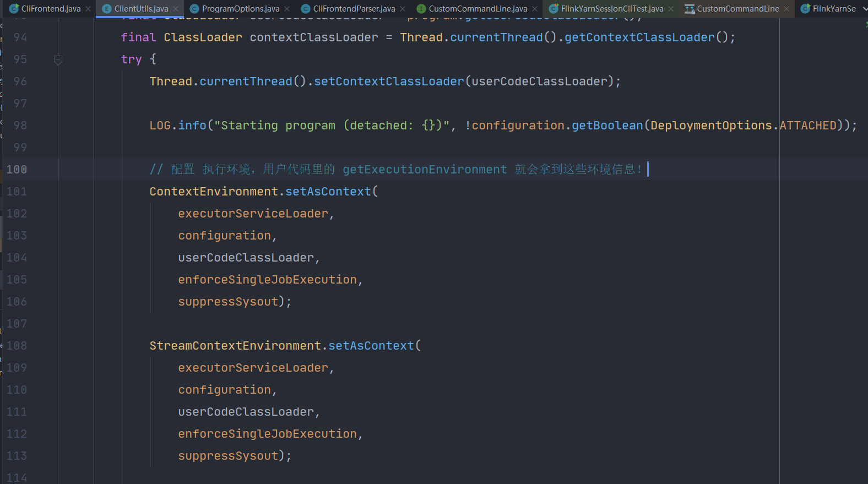Click 'setContextClassLoader' method on line 96
868x484 pixels.
389,81
